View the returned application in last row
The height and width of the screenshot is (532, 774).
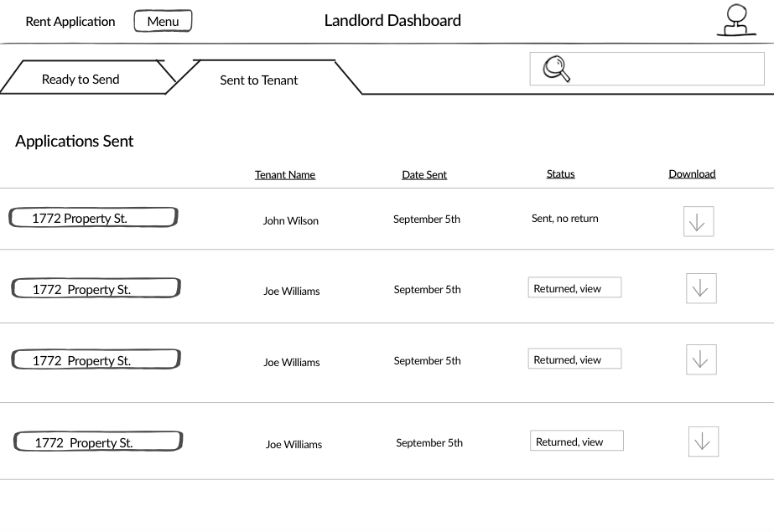point(577,441)
